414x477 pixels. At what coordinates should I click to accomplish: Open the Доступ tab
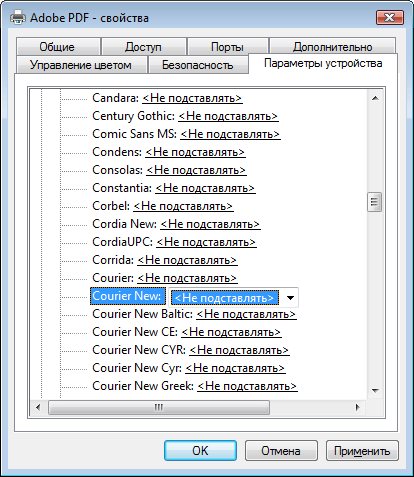coord(143,47)
